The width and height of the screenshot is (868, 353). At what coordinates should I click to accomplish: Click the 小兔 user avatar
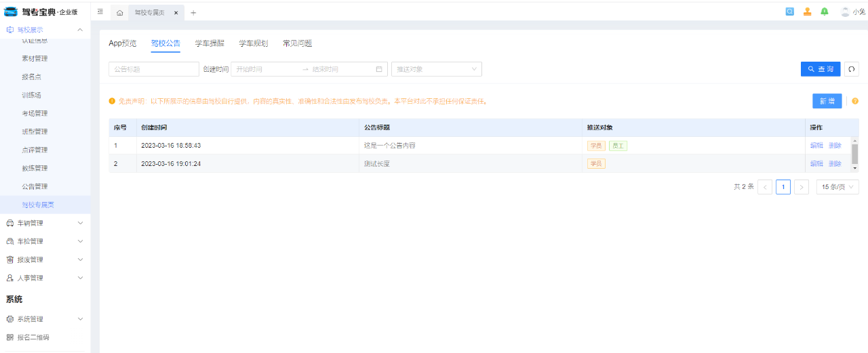pyautogui.click(x=845, y=12)
